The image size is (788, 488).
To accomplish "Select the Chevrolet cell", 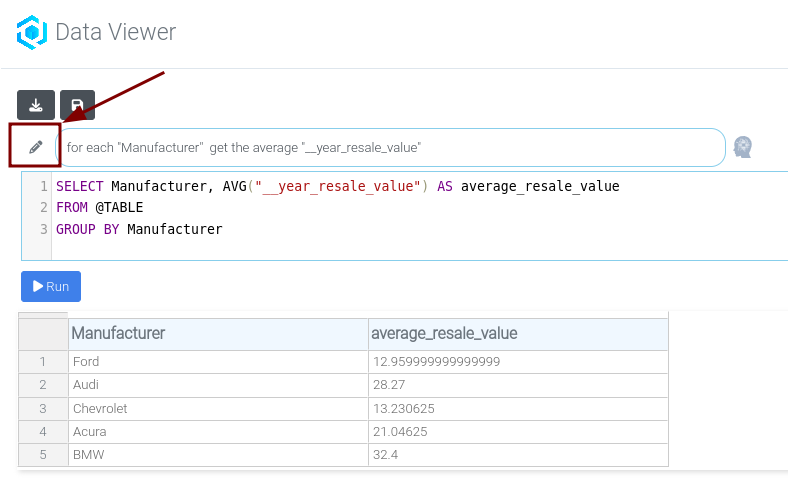I will (x=218, y=408).
